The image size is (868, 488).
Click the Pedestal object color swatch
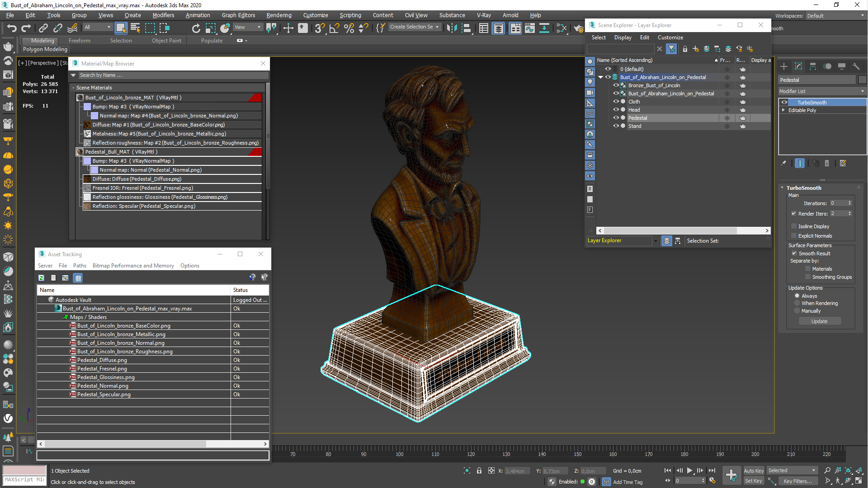(x=862, y=80)
